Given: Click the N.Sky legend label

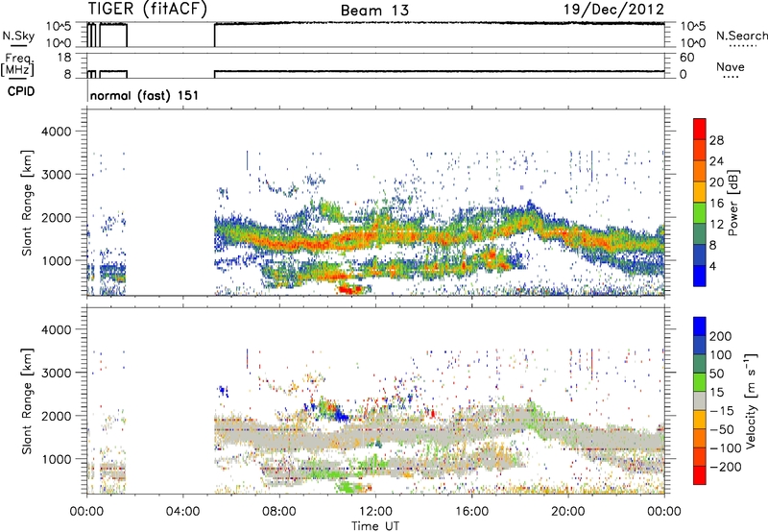Looking at the screenshot, I should coord(18,36).
